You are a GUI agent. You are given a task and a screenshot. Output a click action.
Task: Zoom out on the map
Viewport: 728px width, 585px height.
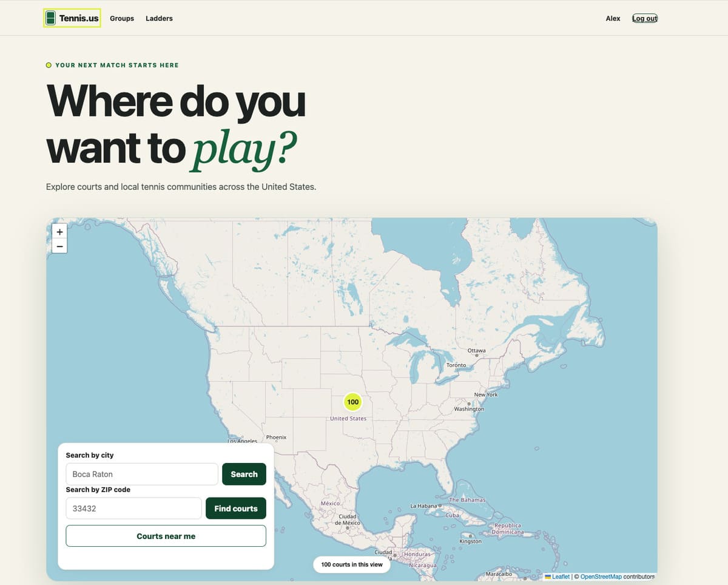pyautogui.click(x=59, y=246)
